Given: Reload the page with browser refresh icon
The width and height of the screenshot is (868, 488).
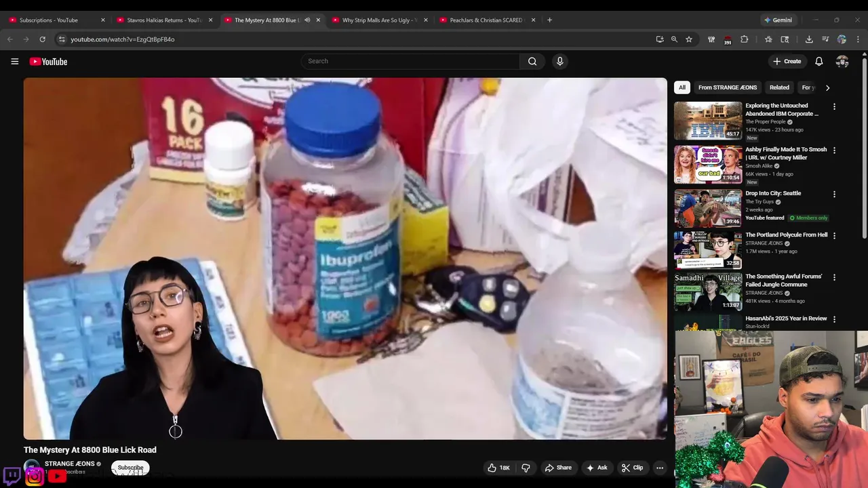Looking at the screenshot, I should pyautogui.click(x=42, y=39).
